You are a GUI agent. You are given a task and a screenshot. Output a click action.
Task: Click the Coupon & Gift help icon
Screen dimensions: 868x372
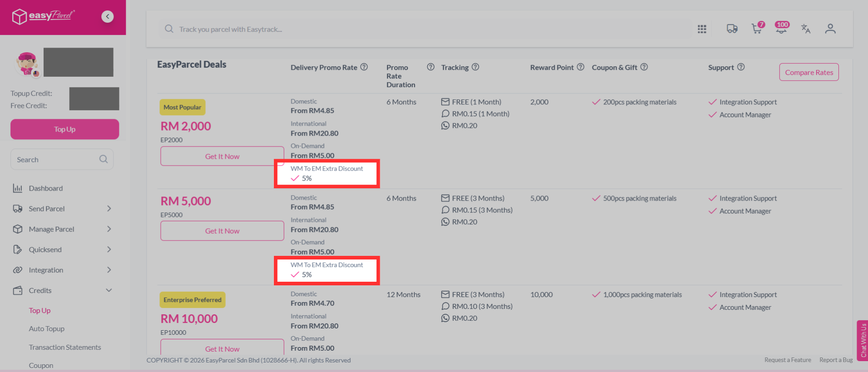point(644,67)
